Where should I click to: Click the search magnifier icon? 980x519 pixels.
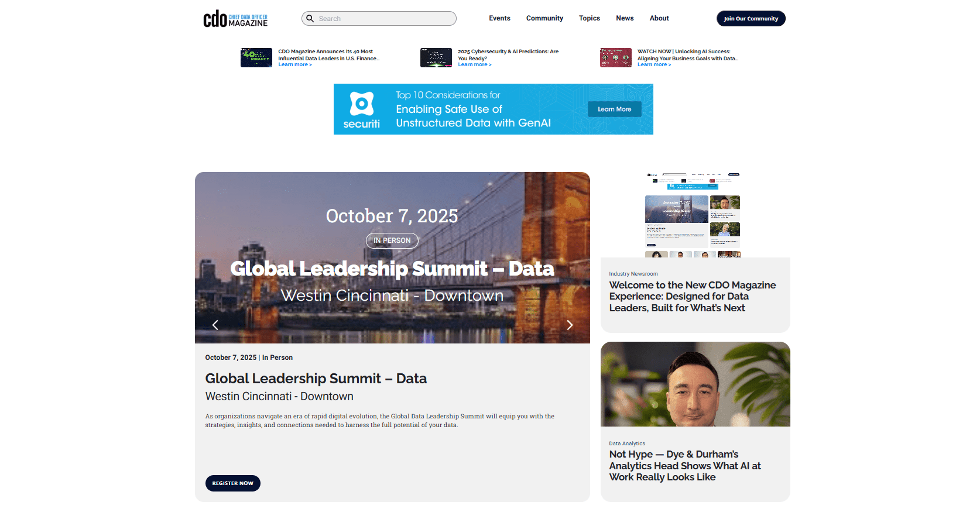pos(310,19)
